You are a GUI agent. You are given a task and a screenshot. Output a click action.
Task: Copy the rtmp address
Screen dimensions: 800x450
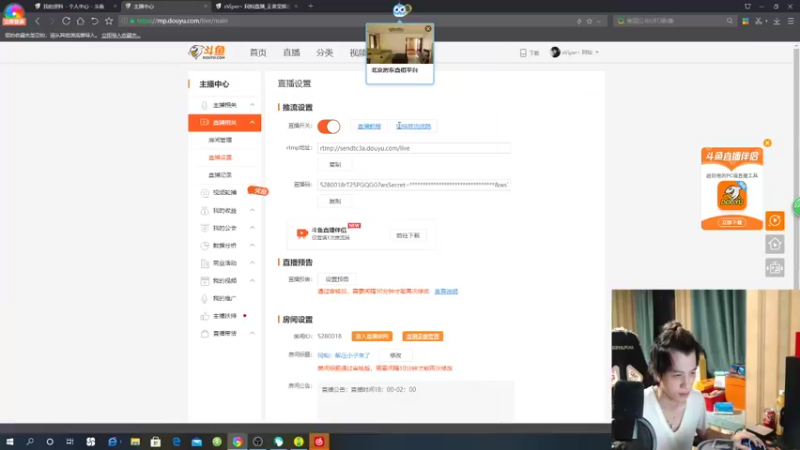[x=335, y=164]
